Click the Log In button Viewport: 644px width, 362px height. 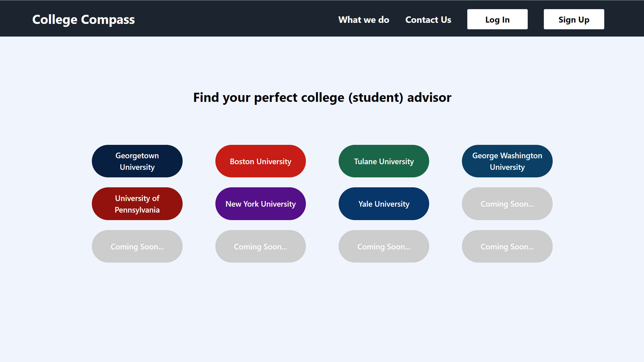497,19
